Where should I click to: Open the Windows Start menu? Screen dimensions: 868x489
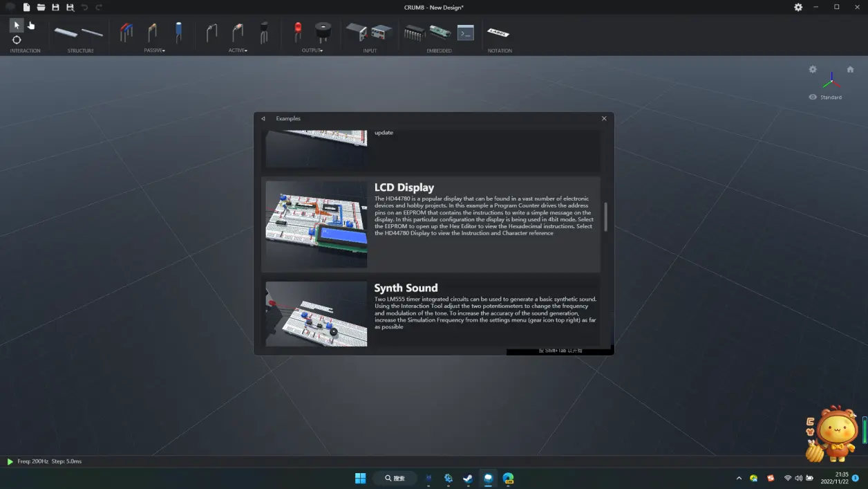[360, 478]
